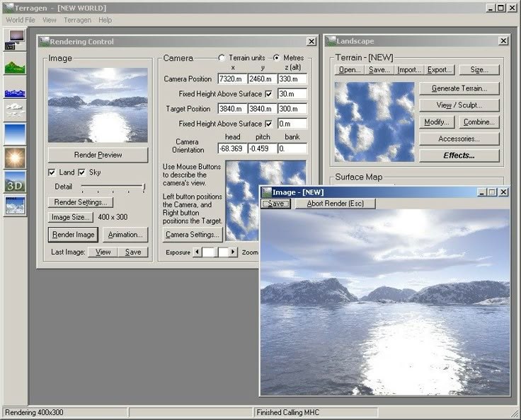Save the last image in Rendering Control

click(x=133, y=252)
